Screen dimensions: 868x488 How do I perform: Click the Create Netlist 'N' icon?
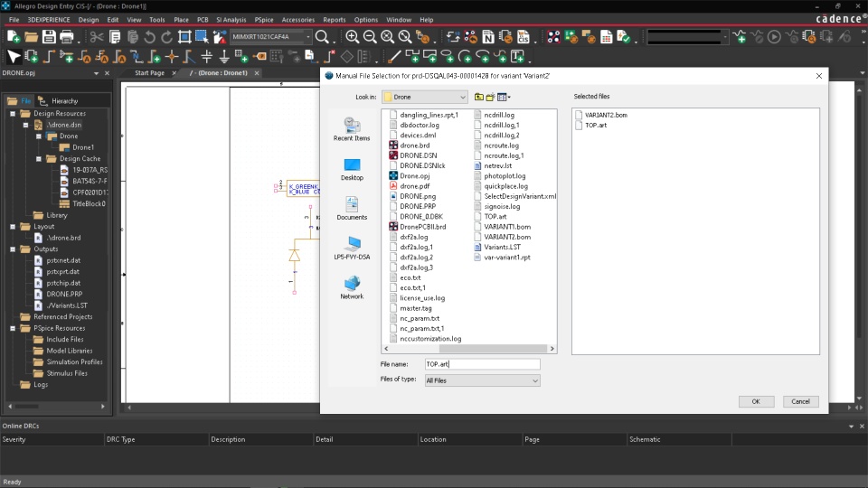(x=488, y=37)
